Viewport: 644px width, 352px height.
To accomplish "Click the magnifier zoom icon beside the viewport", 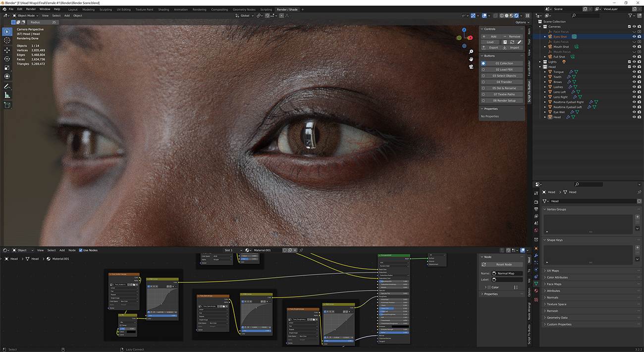I will click(x=471, y=51).
